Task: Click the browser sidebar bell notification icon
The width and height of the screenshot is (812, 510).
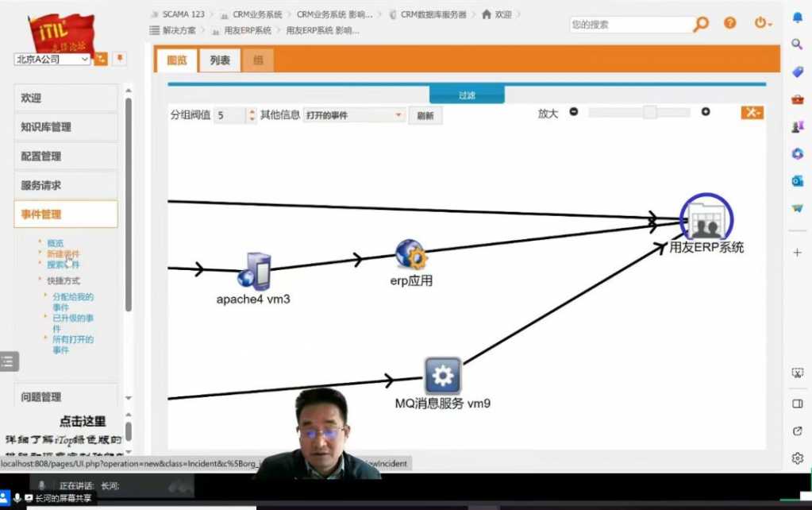Action: (x=798, y=17)
